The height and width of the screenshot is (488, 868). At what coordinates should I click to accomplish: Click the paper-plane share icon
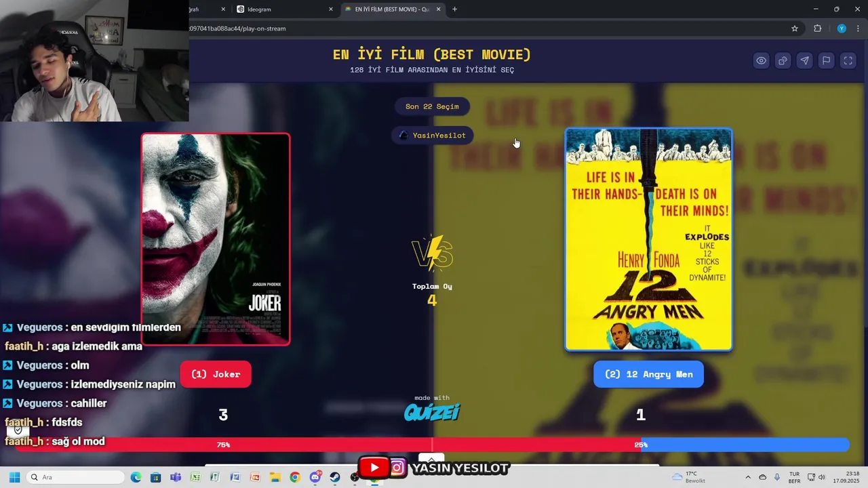804,60
